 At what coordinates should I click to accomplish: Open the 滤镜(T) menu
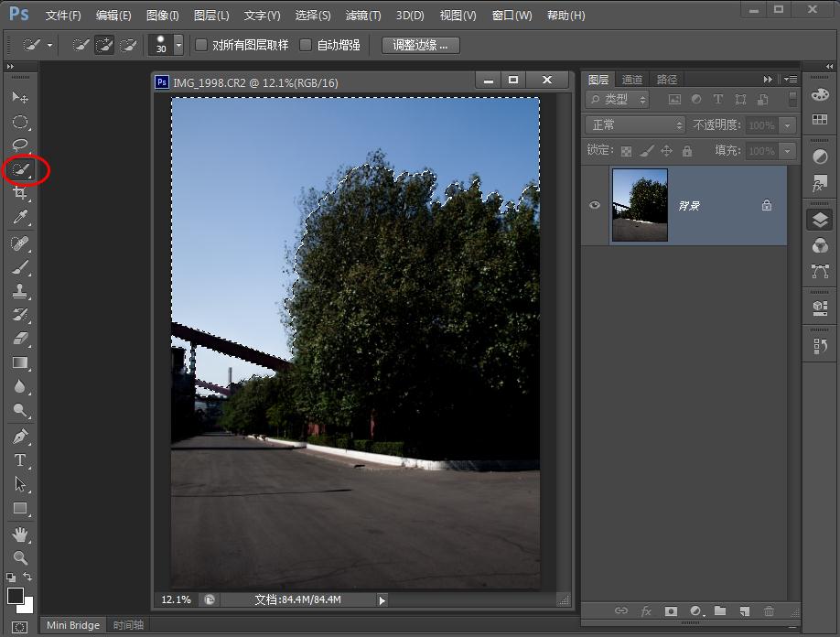pyautogui.click(x=363, y=16)
